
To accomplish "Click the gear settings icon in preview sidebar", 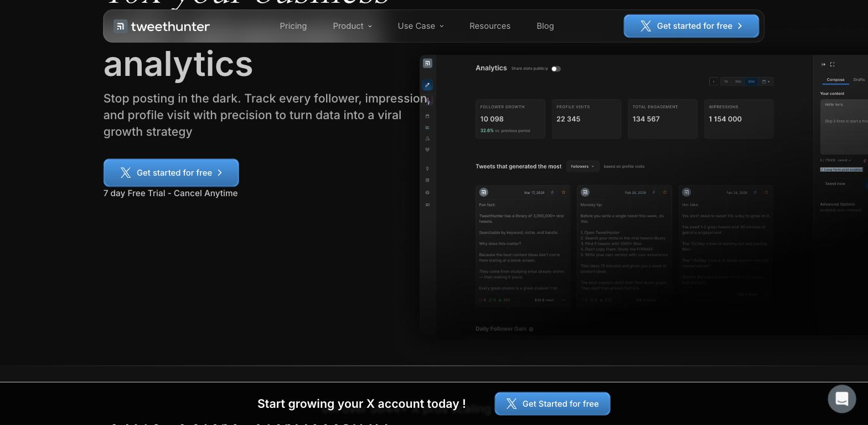I will point(427,193).
